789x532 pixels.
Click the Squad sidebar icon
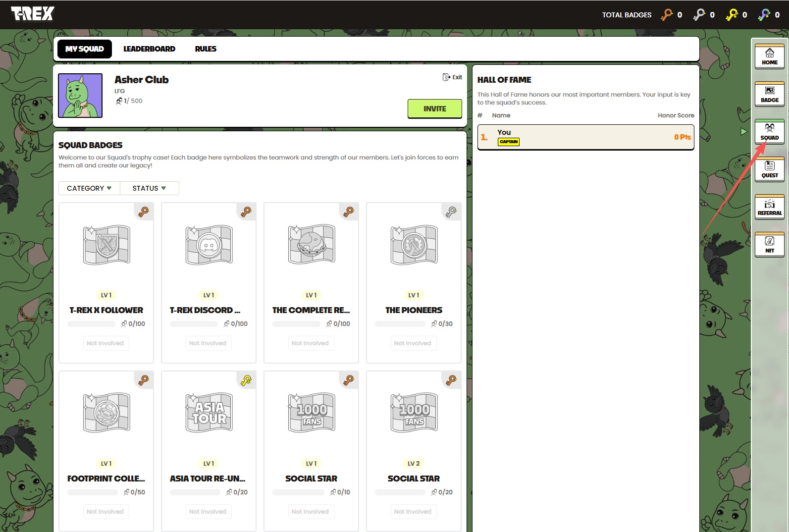coord(769,132)
